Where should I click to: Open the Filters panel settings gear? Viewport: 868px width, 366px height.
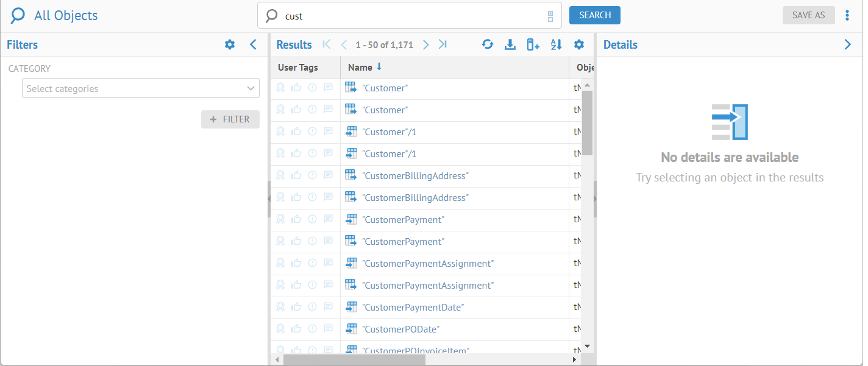(230, 44)
